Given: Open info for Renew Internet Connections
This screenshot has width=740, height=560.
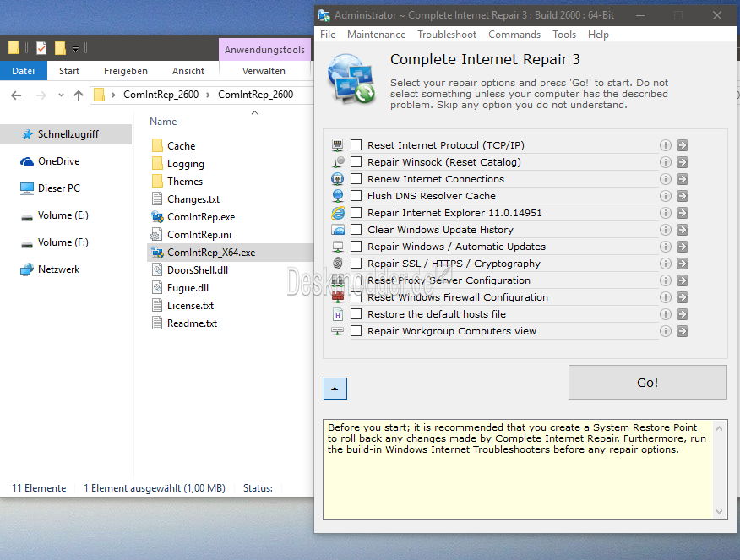Looking at the screenshot, I should [665, 179].
